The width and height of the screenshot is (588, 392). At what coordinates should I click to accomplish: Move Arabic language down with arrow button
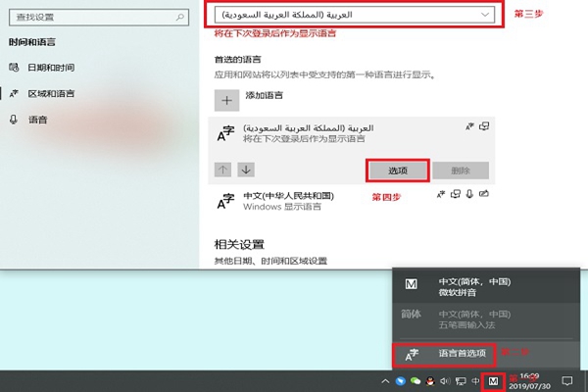coord(246,170)
